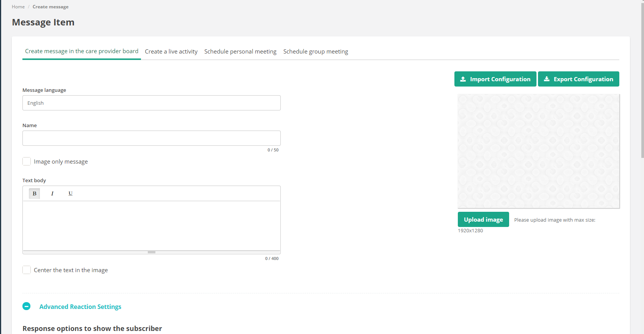Screen dimensions: 644x334
Task: Click the Export Configuration button
Action: [578, 79]
